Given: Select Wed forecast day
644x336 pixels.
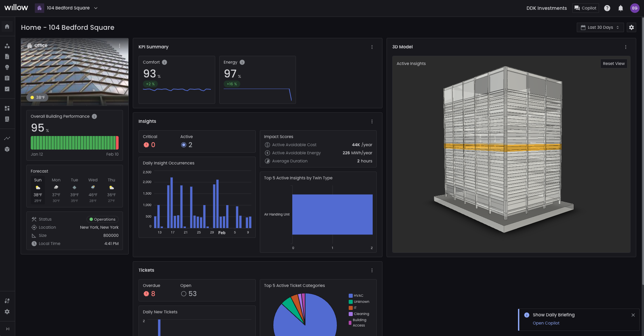Looking at the screenshot, I should pyautogui.click(x=93, y=190).
